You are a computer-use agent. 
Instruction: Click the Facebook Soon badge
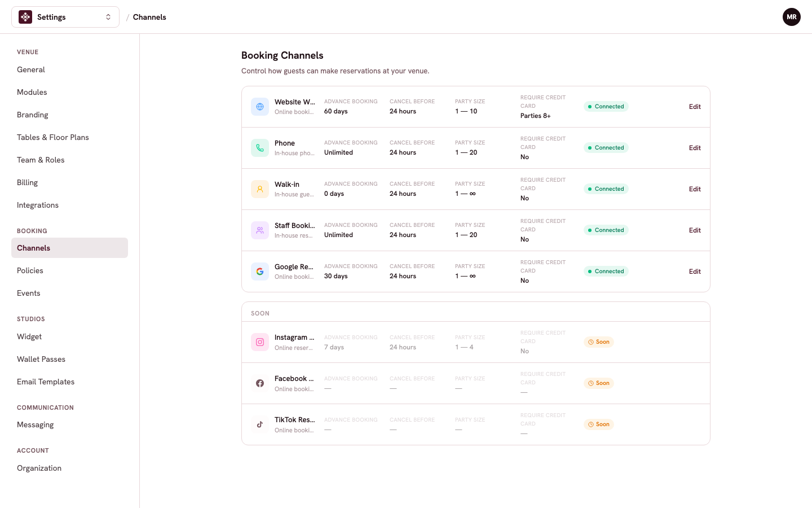(x=599, y=383)
